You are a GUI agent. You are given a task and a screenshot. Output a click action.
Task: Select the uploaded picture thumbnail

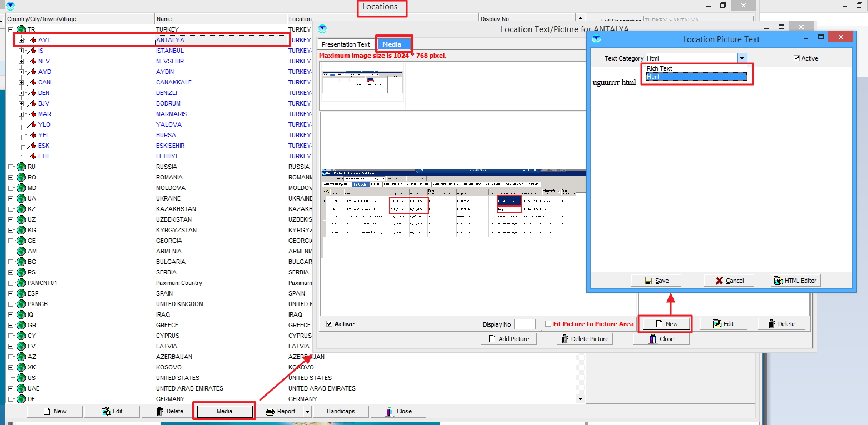362,85
